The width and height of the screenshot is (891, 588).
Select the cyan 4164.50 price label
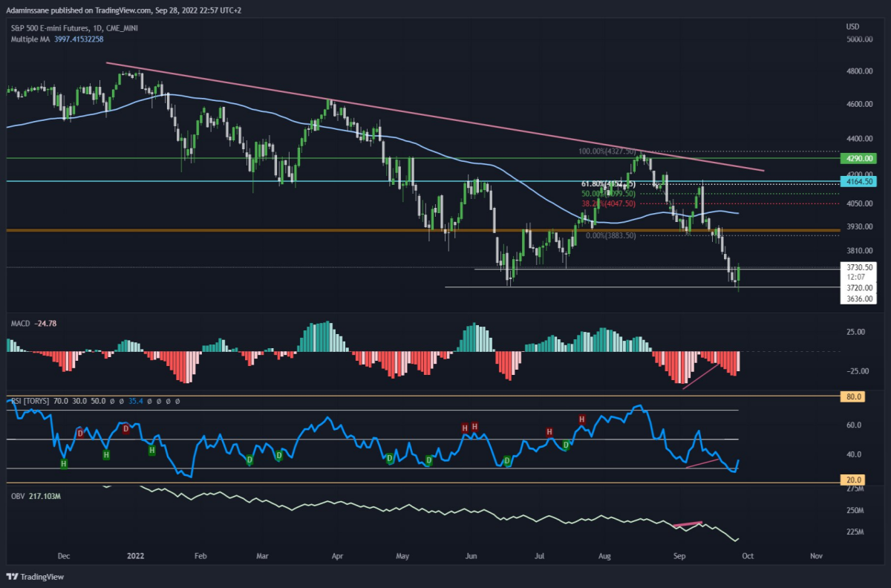pyautogui.click(x=858, y=181)
